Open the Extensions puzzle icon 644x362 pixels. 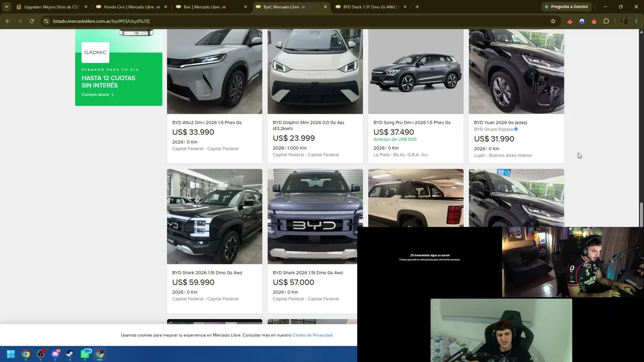pos(606,21)
